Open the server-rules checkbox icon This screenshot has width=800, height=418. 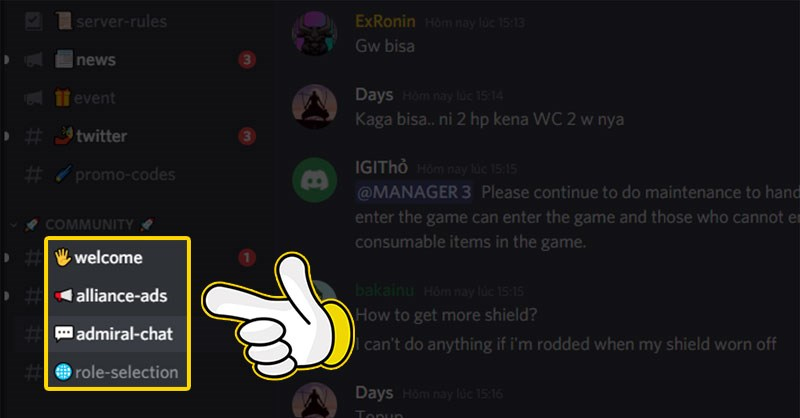pos(34,21)
